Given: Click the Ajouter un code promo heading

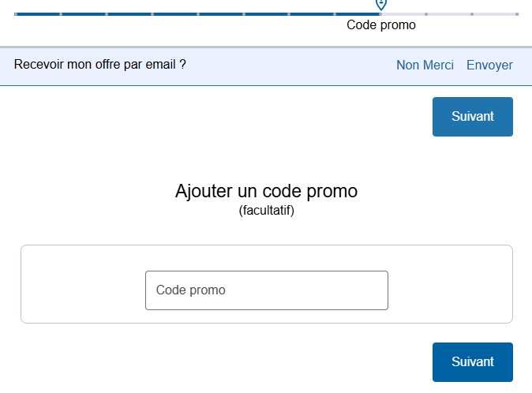Looking at the screenshot, I should coord(266,191).
